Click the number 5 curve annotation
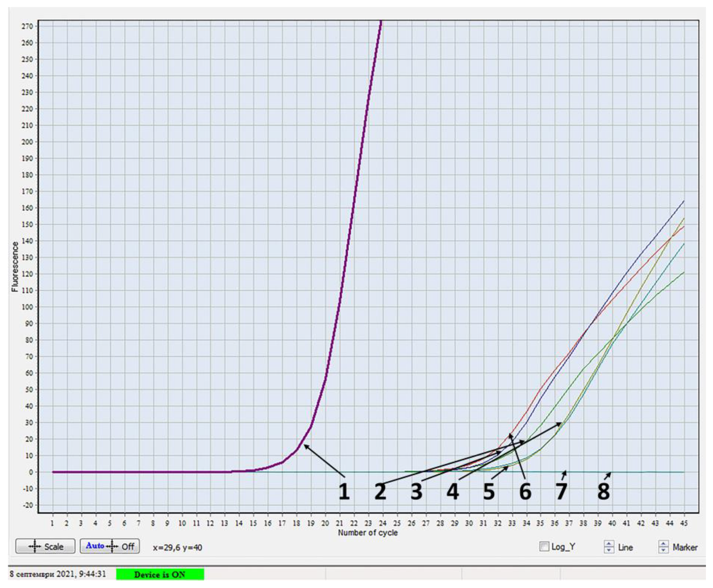 point(489,491)
